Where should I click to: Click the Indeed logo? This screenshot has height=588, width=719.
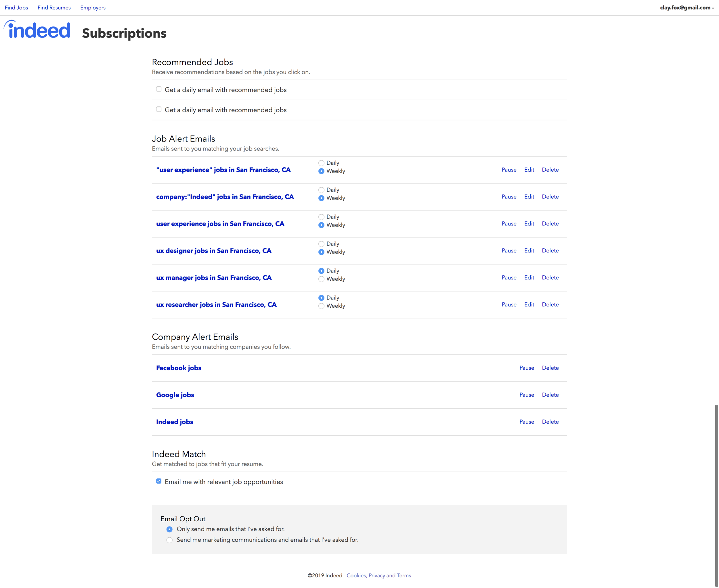pyautogui.click(x=37, y=29)
